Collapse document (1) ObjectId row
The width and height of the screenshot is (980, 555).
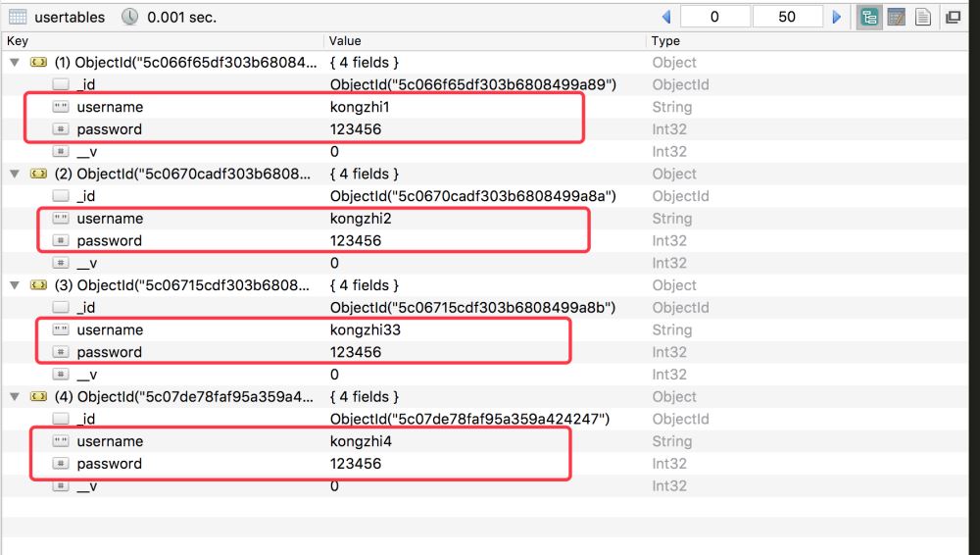point(14,63)
